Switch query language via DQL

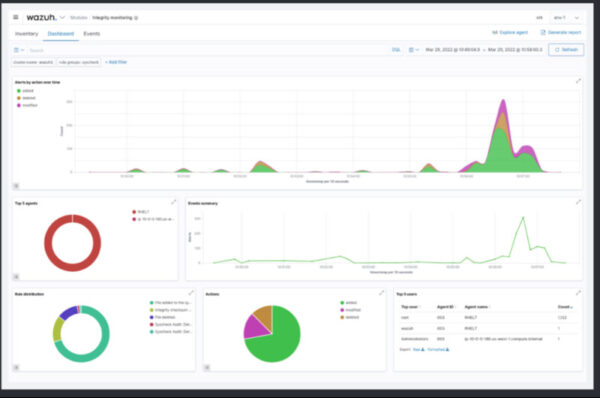click(396, 50)
